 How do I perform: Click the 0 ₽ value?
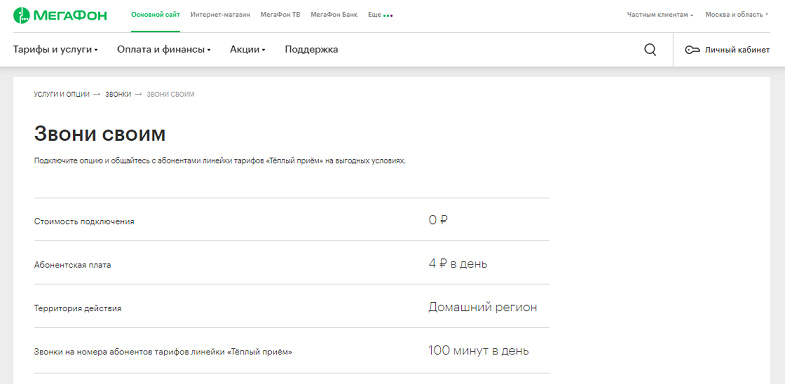[x=438, y=220]
